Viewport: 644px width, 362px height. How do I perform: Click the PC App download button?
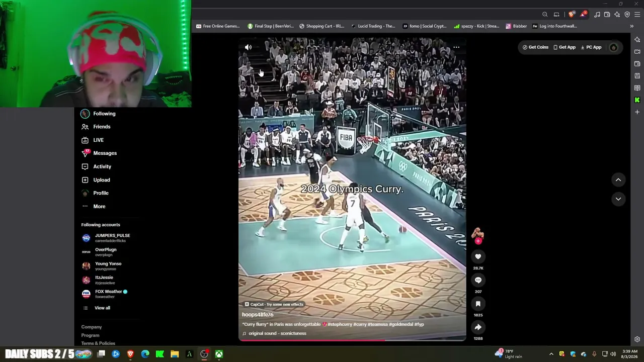(x=591, y=47)
